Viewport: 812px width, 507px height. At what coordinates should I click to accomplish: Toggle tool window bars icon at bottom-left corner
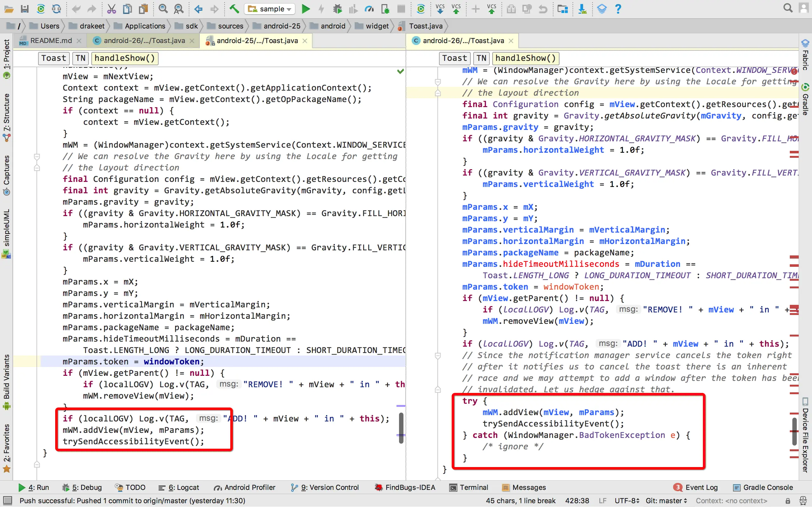(7, 501)
